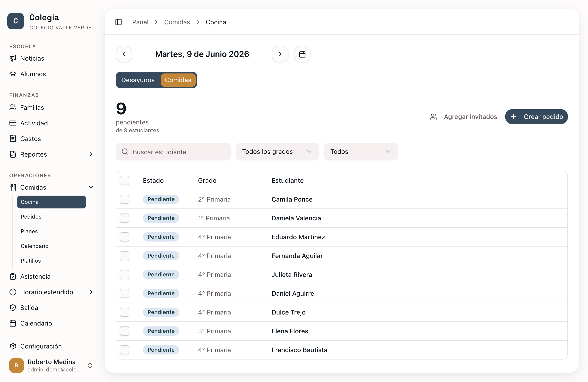Switch to the Desayunos tab
The image size is (588, 382).
point(138,80)
